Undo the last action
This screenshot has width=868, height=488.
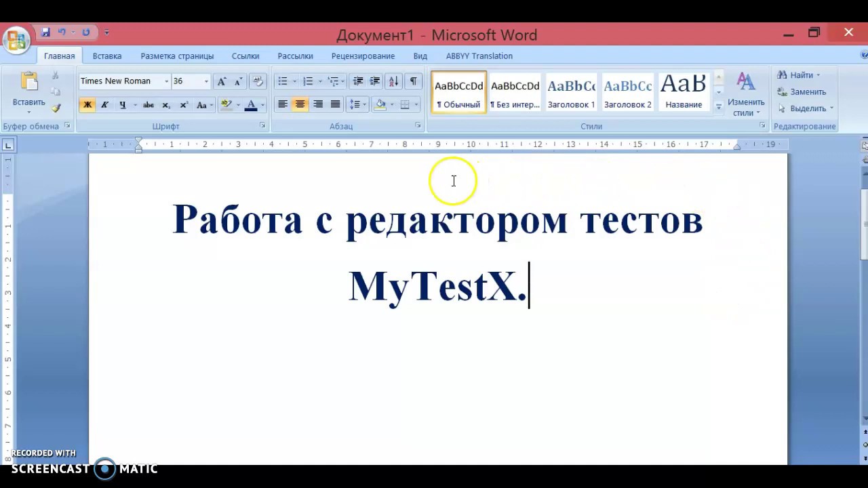[x=62, y=32]
